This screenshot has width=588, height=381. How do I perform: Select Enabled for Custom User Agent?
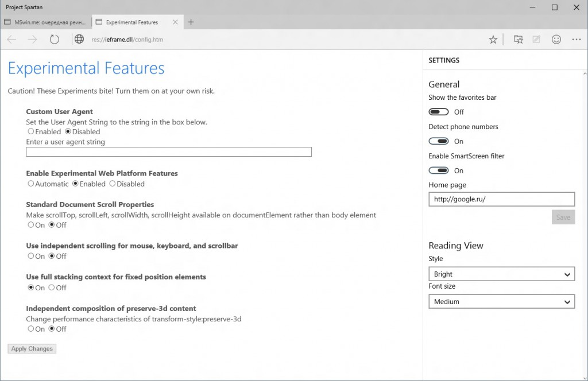pyautogui.click(x=31, y=132)
